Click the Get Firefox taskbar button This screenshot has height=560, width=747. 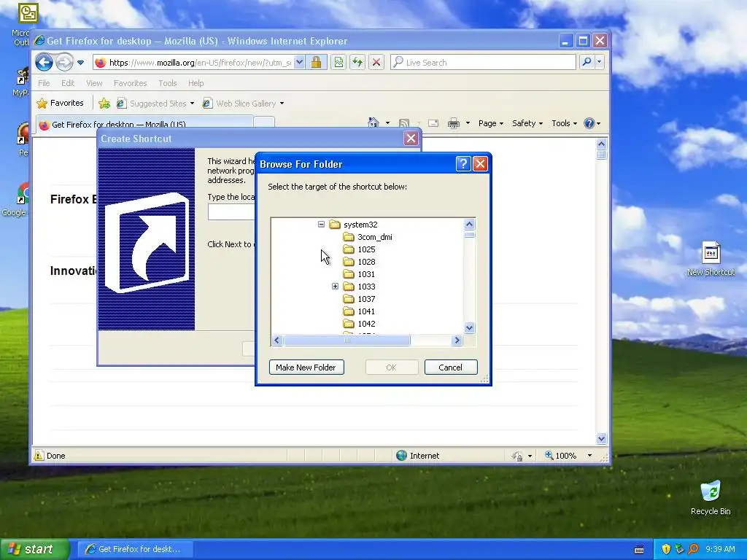click(x=135, y=549)
